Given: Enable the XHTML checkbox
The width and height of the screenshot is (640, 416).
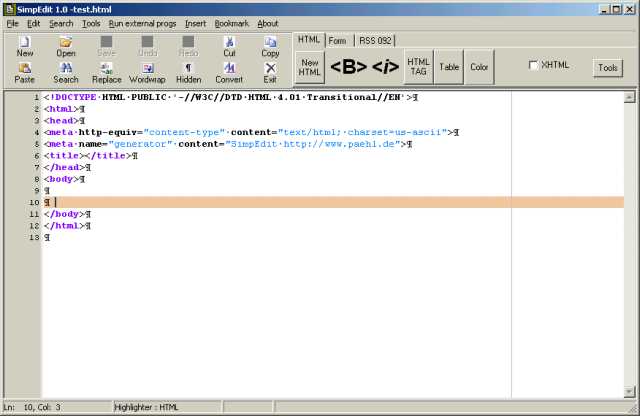Looking at the screenshot, I should pyautogui.click(x=535, y=66).
